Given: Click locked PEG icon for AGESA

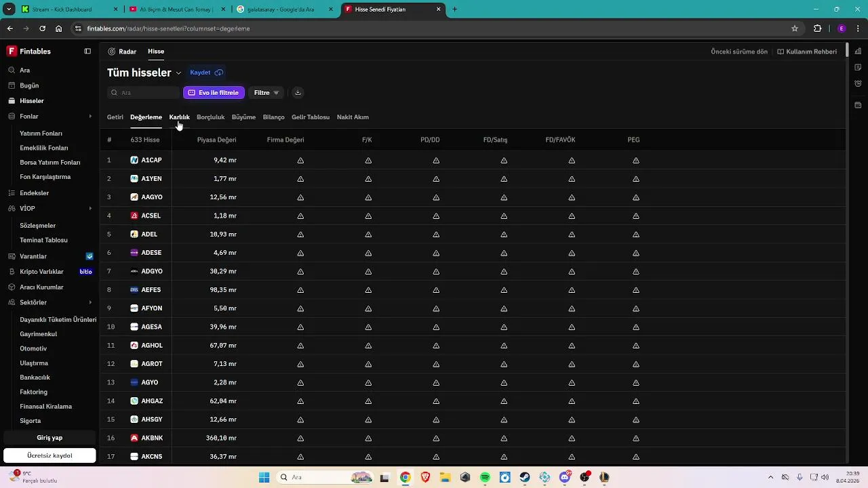Looking at the screenshot, I should 636,327.
